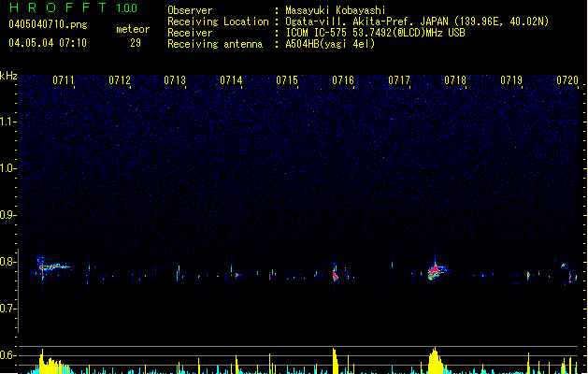The width and height of the screenshot is (588, 374).
Task: Click the 1.1 kHz axis label
Action: point(7,122)
